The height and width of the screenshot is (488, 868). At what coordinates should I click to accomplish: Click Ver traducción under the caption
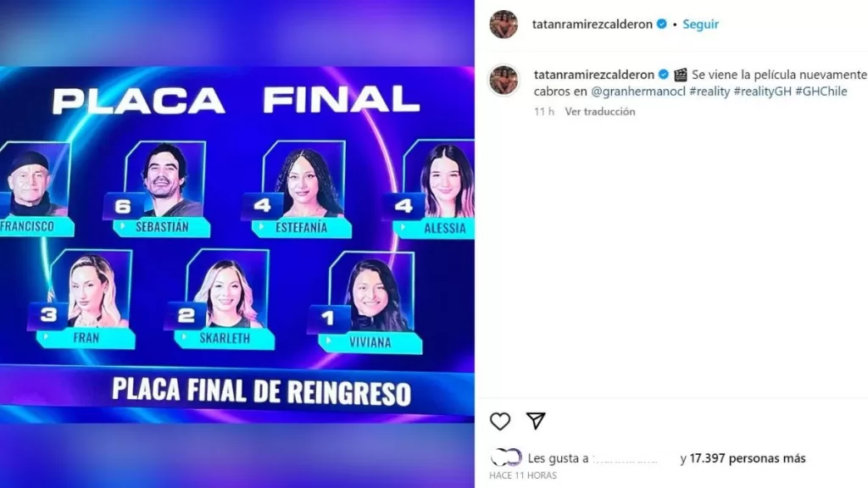point(600,112)
